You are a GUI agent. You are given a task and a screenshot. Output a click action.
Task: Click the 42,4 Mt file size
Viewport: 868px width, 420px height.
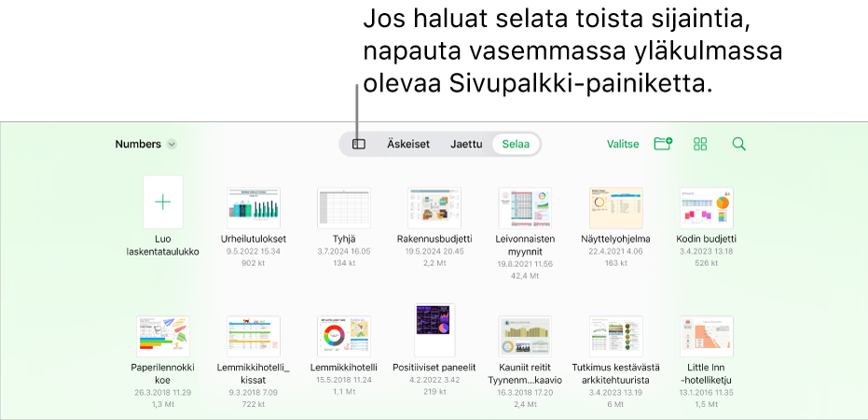pos(525,276)
